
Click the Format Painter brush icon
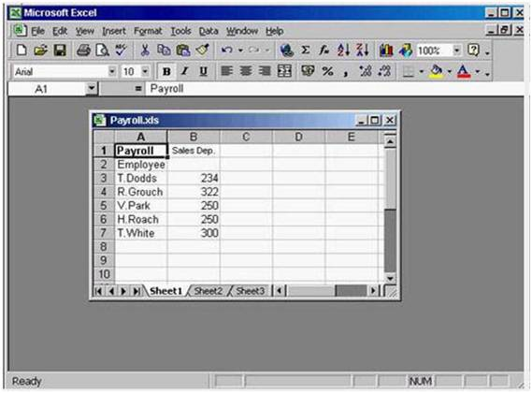(x=203, y=51)
